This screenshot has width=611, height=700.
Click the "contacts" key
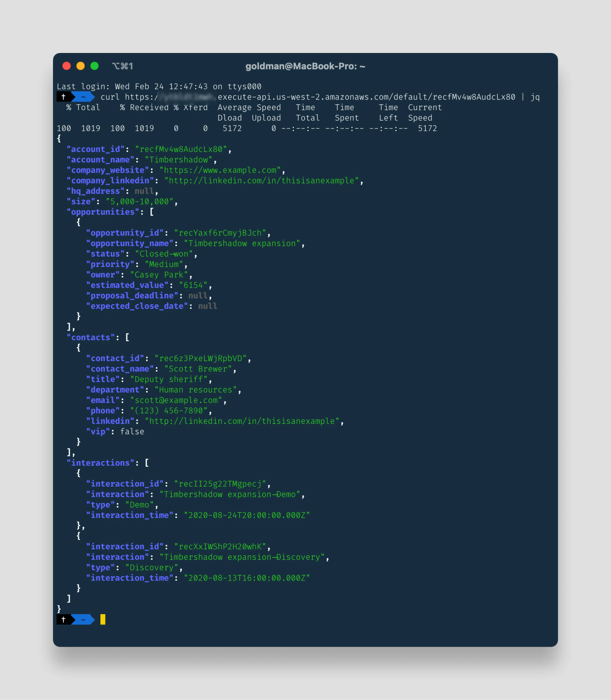(91, 337)
